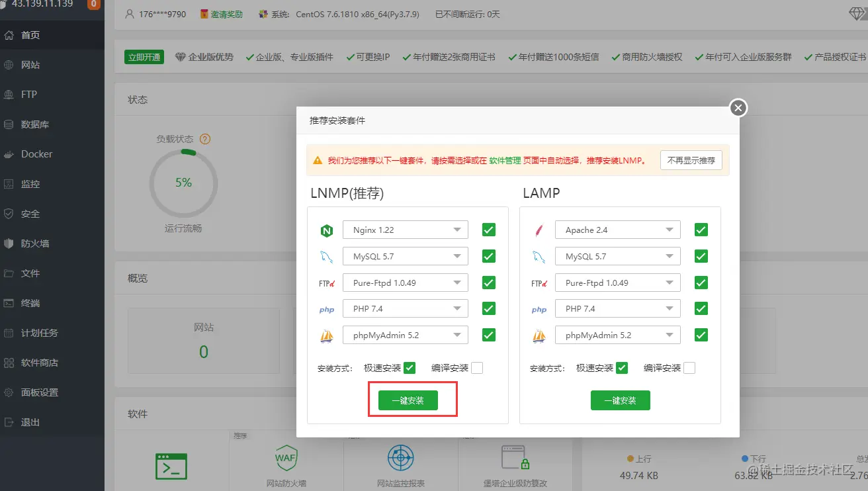
Task: Click the 邀请奖励 link
Action: 227,14
